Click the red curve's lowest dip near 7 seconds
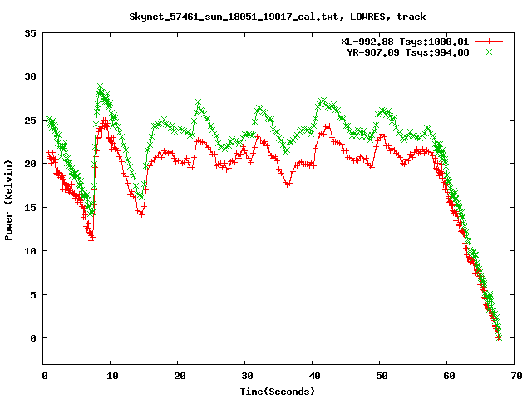Viewport: 532px width, 399px height. pos(91,238)
